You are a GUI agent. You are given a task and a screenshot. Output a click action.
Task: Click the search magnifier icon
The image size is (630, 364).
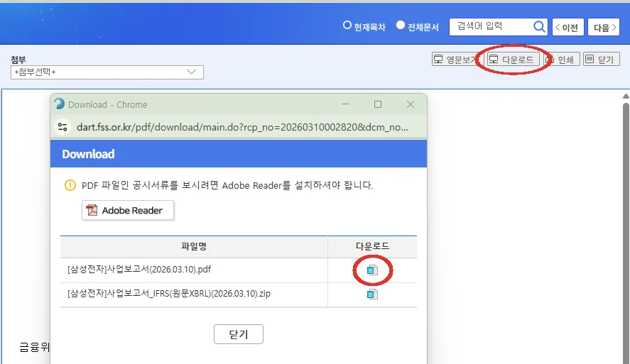coord(539,27)
